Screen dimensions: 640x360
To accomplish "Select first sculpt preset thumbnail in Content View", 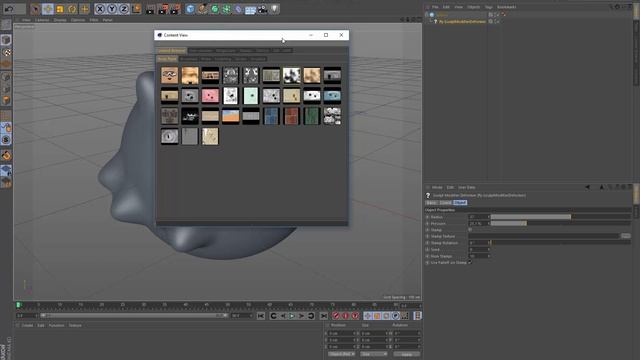I will (169, 76).
